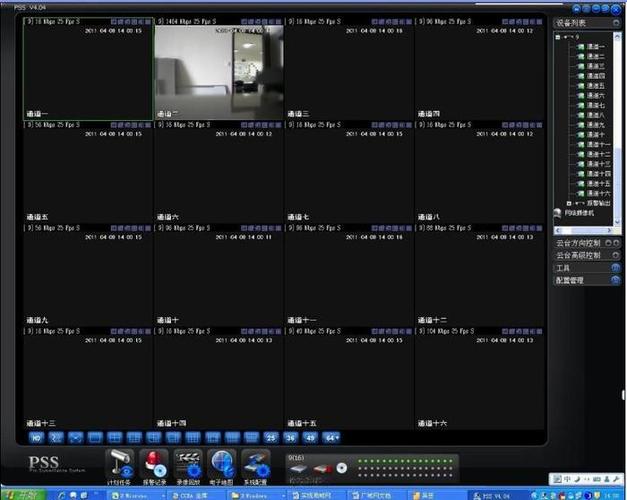
Task: Collapse the root device tree node
Action: pyautogui.click(x=558, y=37)
